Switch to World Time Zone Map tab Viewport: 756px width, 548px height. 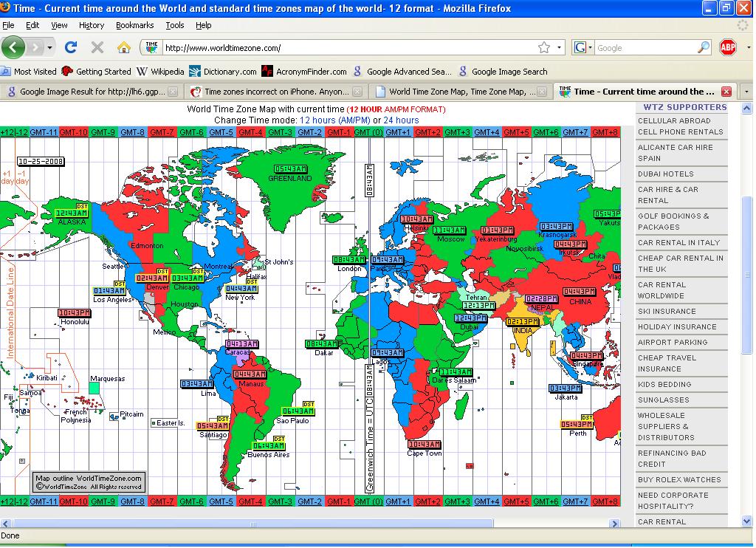[461, 92]
